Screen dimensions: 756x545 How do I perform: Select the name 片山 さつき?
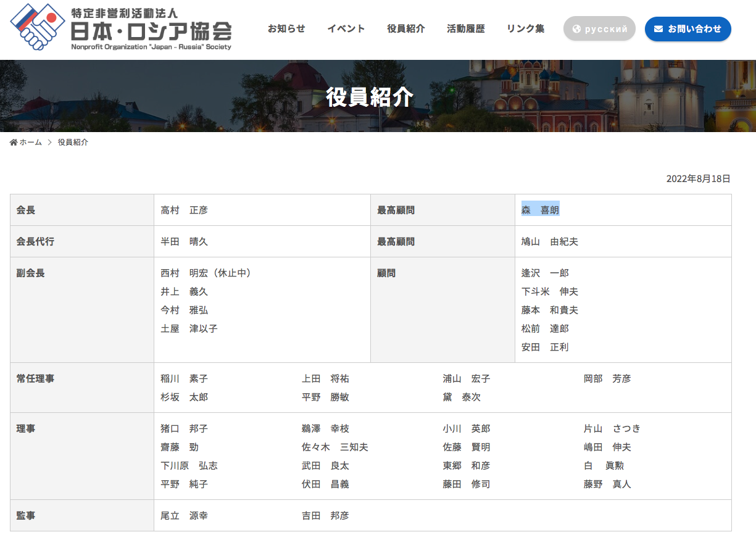pos(612,428)
